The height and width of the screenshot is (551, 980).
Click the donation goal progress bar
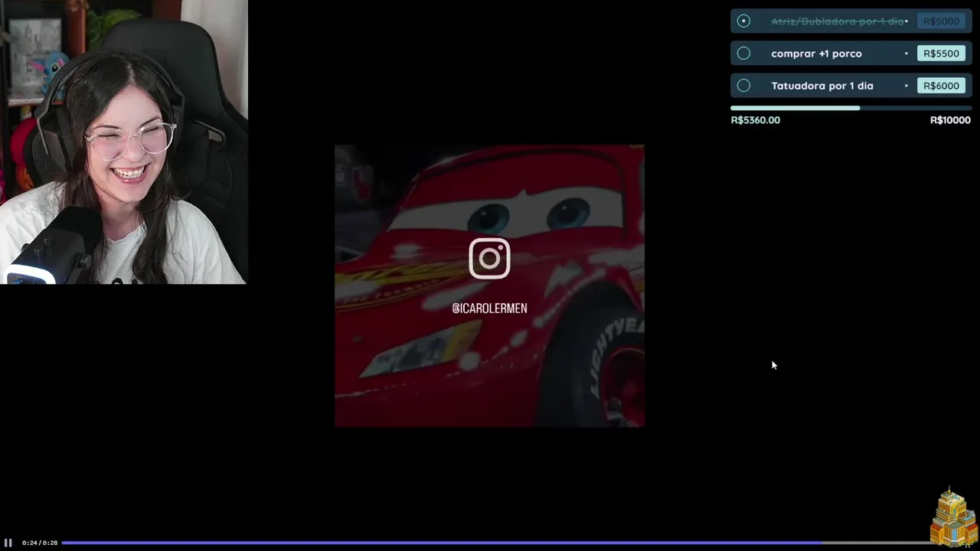tap(851, 108)
